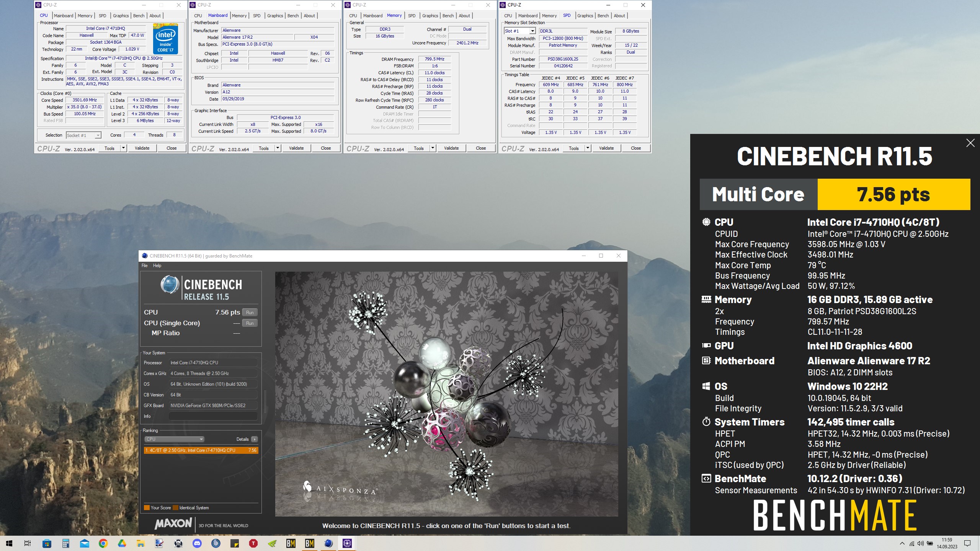The width and height of the screenshot is (980, 551).
Task: Click the Cinebench globe logo in the title bar
Action: click(x=145, y=256)
